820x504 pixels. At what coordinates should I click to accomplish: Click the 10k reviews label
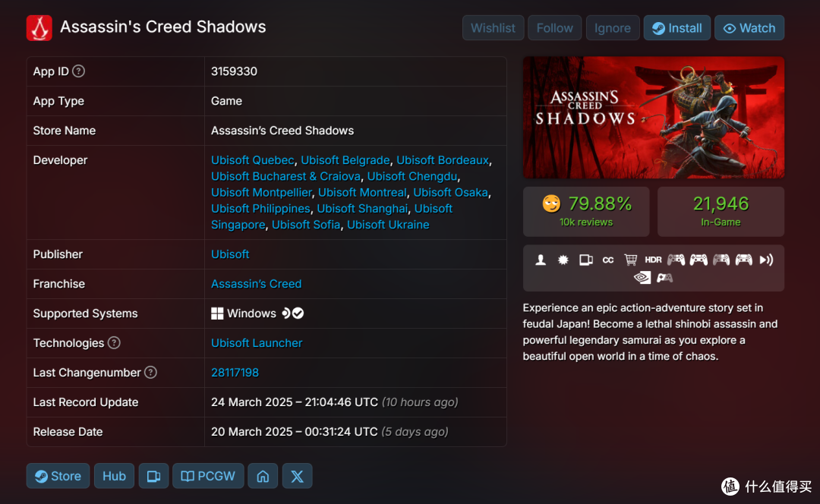point(586,222)
